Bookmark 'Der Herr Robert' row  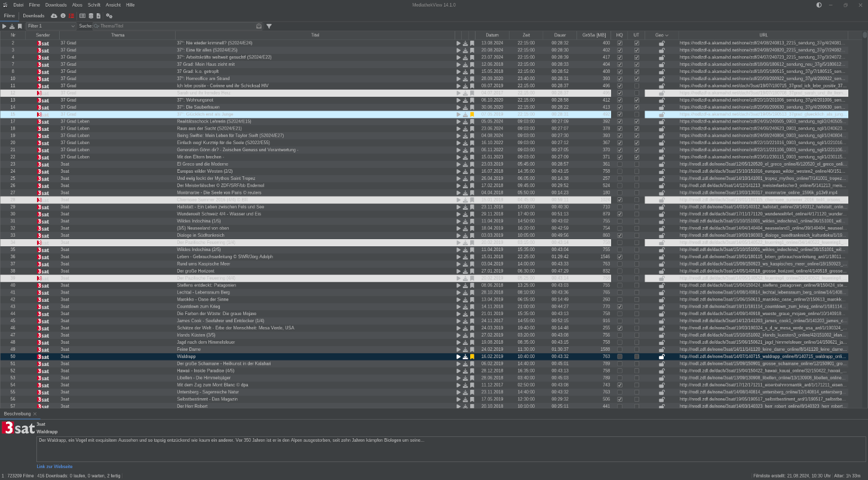(472, 406)
